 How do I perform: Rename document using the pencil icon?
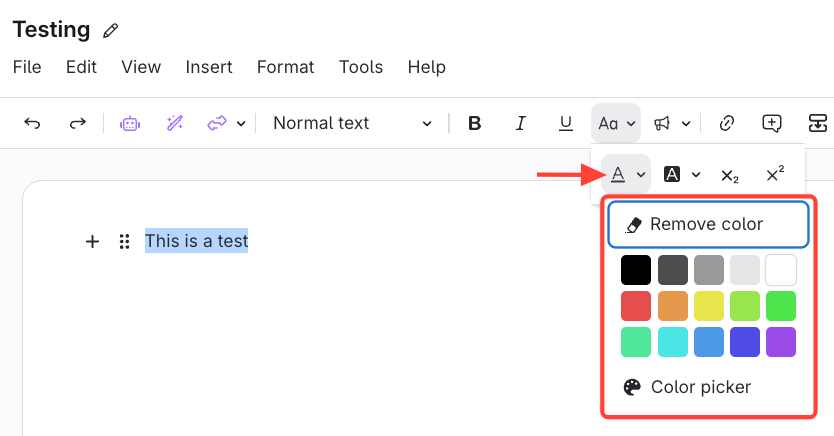[111, 31]
